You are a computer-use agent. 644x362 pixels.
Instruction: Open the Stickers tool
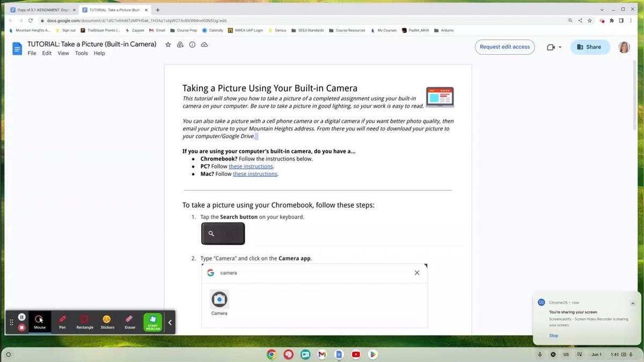[107, 322]
